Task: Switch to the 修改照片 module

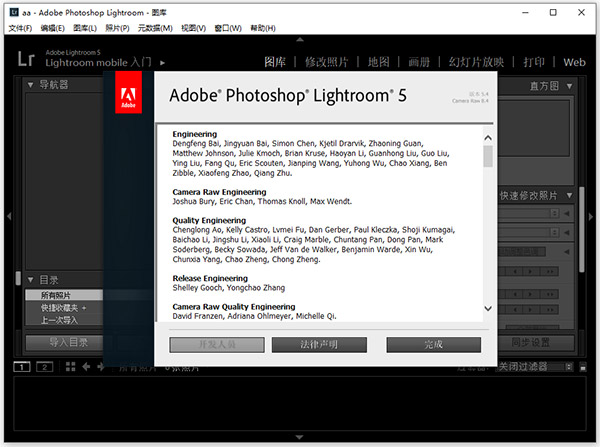Action: click(x=326, y=62)
